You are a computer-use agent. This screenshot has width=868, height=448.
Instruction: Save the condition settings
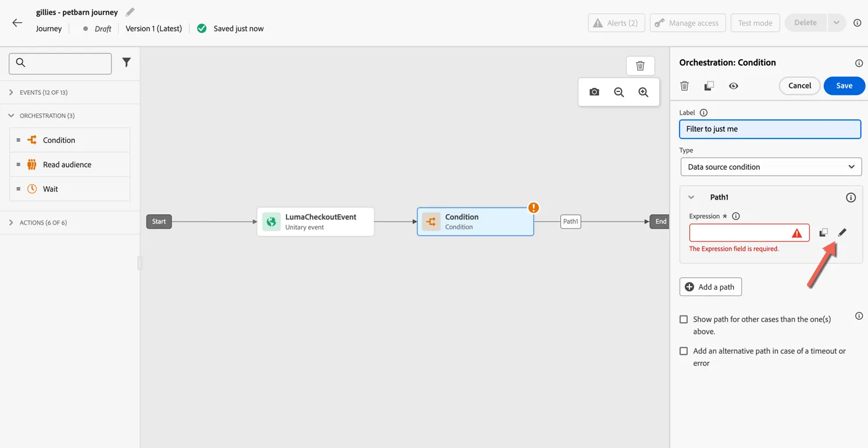844,86
